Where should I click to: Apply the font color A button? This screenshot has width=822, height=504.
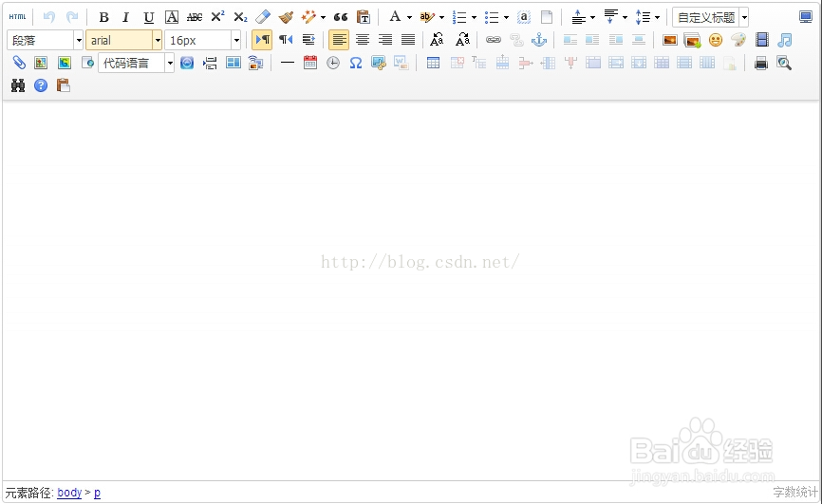[x=395, y=17]
